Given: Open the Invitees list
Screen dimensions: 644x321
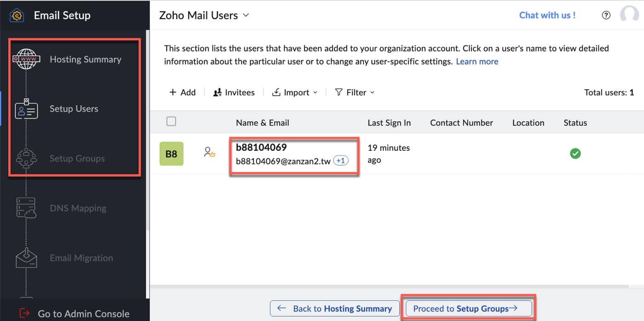Looking at the screenshot, I should click(x=234, y=92).
